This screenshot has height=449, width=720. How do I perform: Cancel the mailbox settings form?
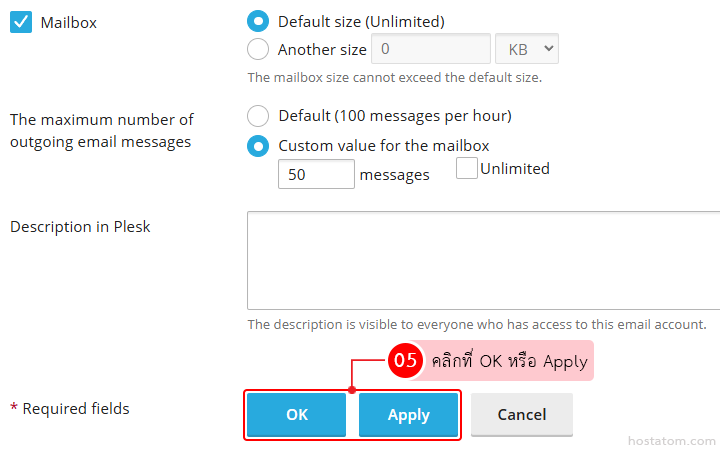tap(521, 415)
